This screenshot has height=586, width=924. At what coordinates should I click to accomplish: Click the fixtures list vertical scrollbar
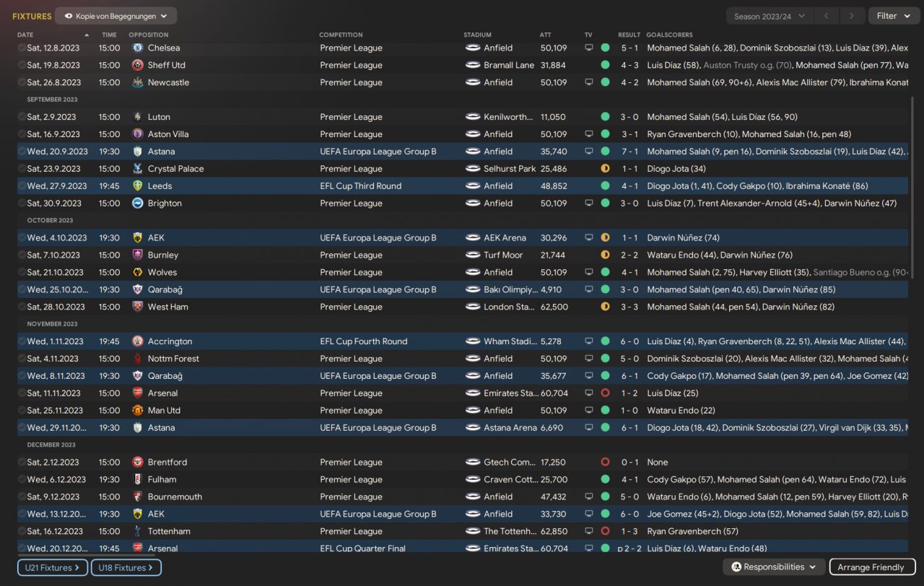point(913,188)
